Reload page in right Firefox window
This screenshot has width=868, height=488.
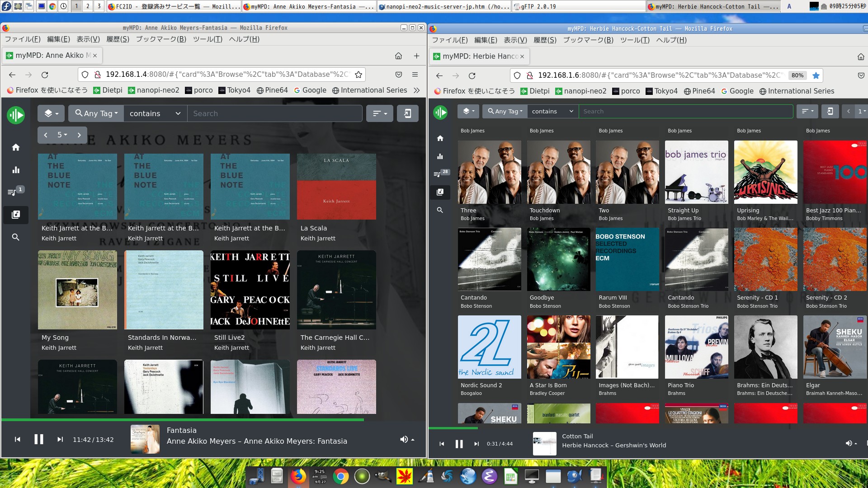click(x=472, y=75)
